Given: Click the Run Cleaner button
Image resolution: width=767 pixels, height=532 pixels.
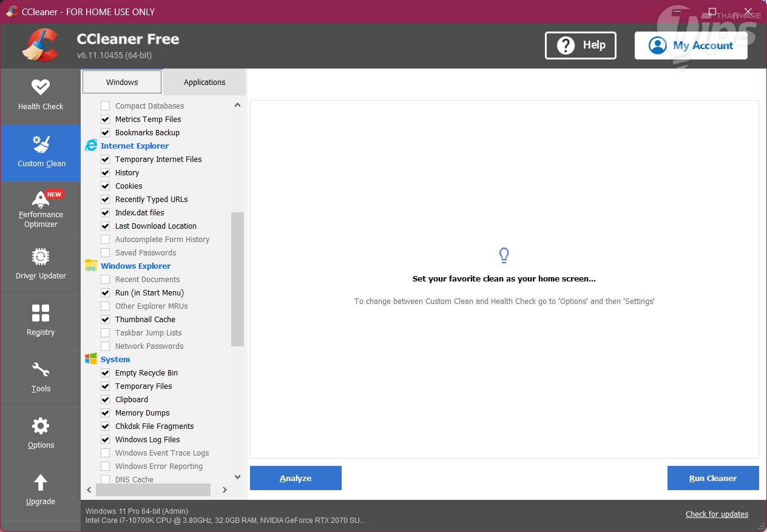Looking at the screenshot, I should [x=713, y=478].
